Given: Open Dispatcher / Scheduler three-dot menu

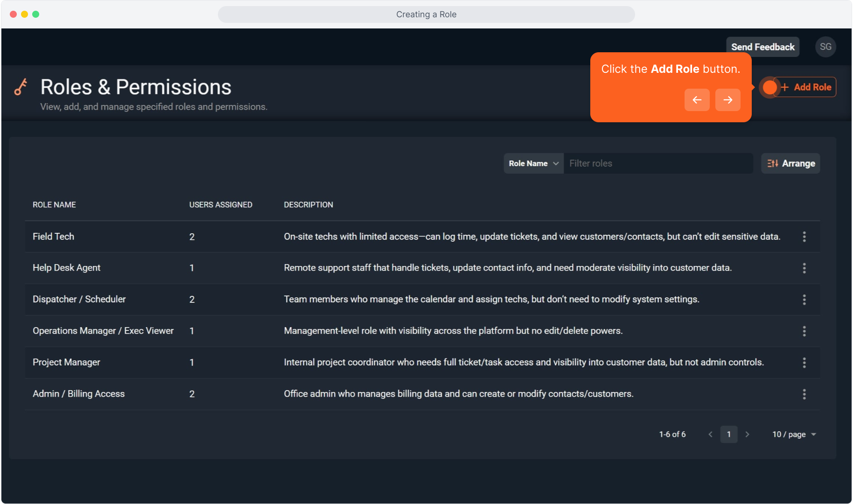Looking at the screenshot, I should pos(804,300).
